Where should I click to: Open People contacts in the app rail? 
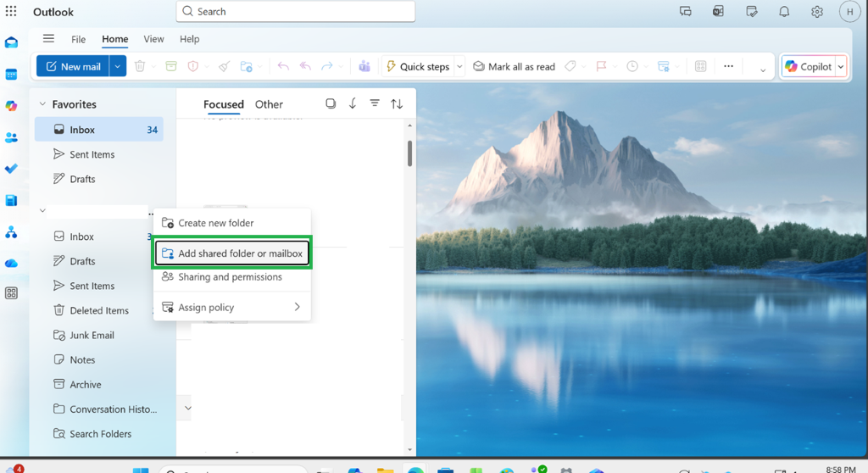pos(11,137)
